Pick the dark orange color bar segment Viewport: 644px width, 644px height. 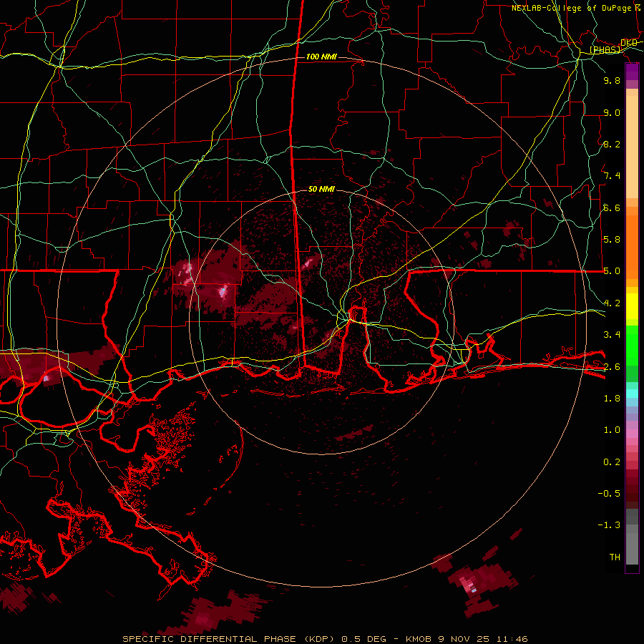tap(632, 246)
